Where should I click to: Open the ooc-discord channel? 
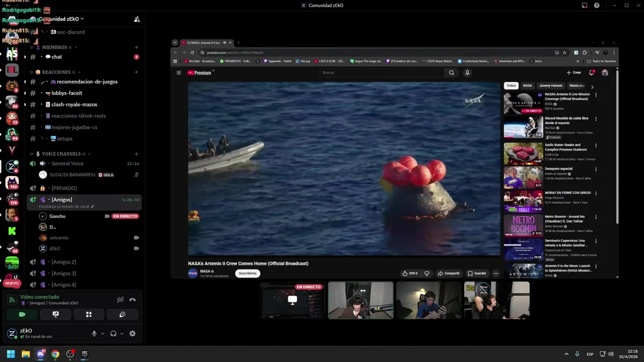tap(84, 32)
